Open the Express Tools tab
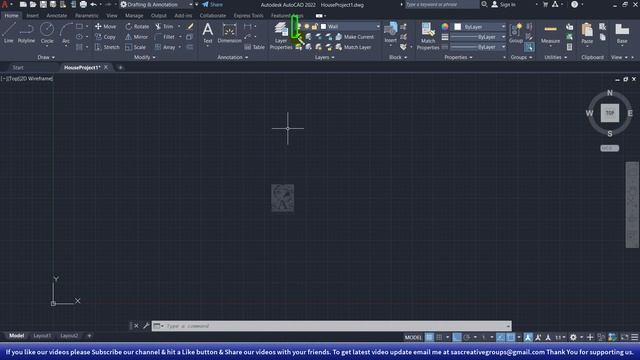Viewport: 640px width, 360px height. point(249,16)
